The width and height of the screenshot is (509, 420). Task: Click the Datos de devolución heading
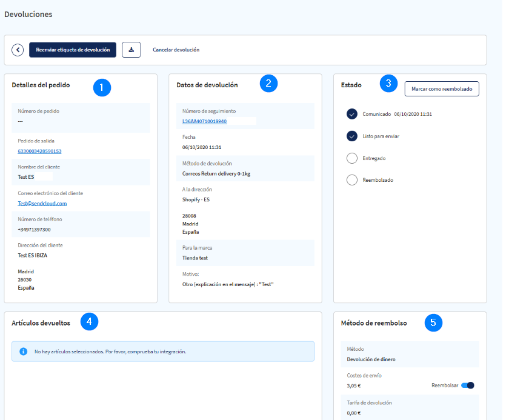click(x=207, y=85)
